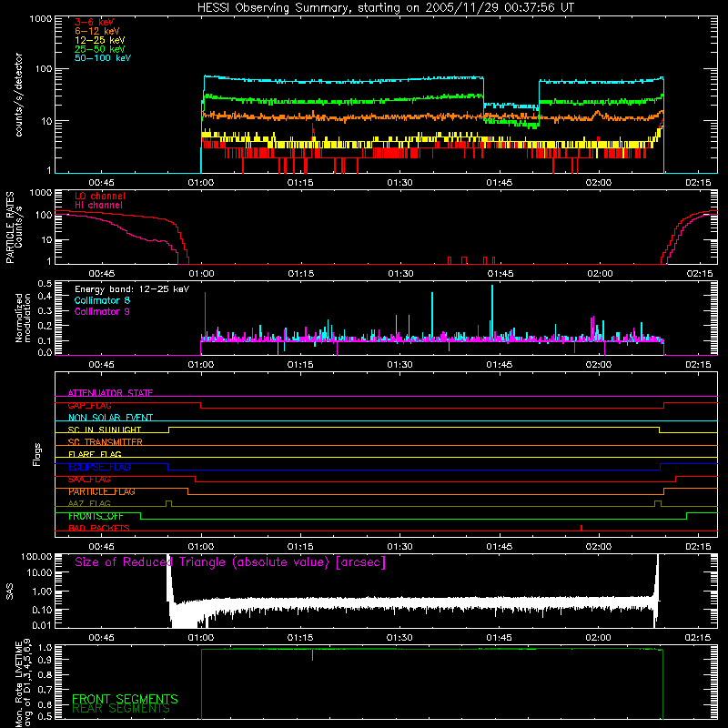Click the 00:45 tick label under particle rates plot
Screen dimensions: 728x728
tap(102, 274)
